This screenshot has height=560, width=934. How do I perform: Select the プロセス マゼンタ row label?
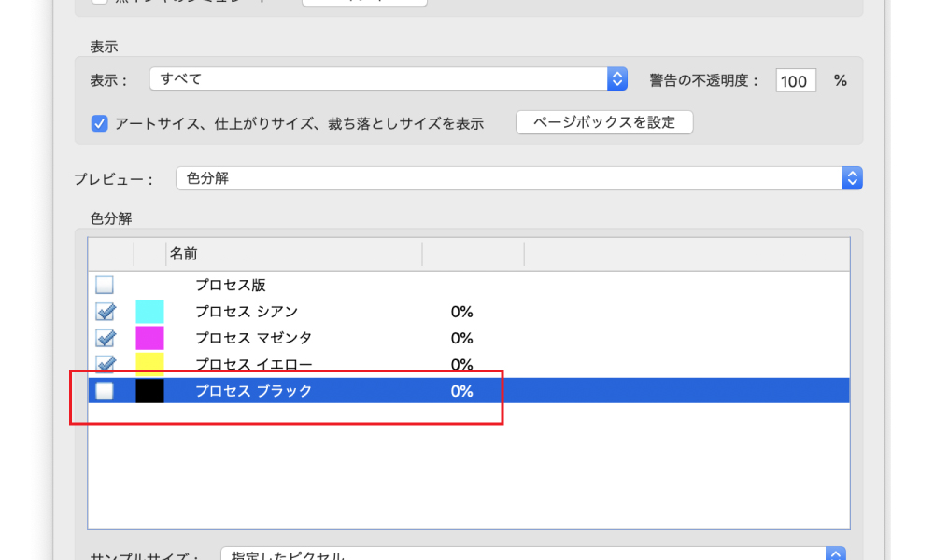coord(253,338)
